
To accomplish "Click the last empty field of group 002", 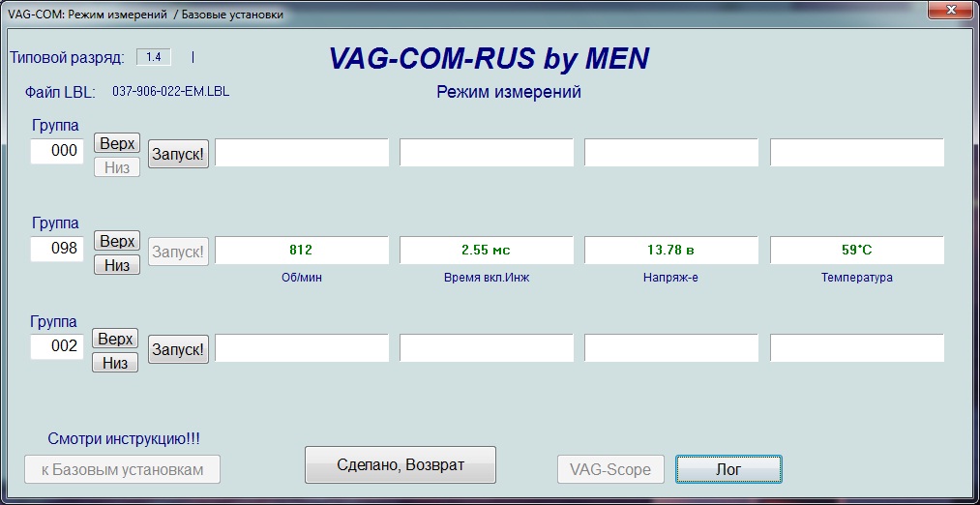I will [x=857, y=347].
